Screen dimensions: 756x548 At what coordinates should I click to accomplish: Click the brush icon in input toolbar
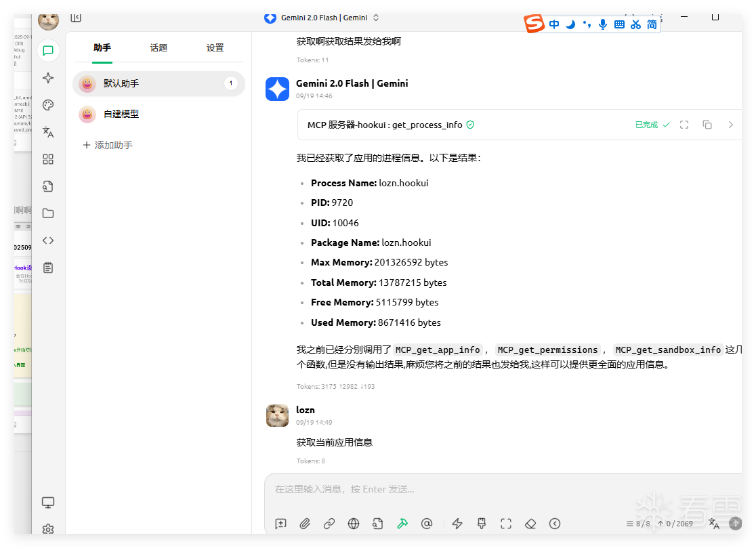(481, 524)
